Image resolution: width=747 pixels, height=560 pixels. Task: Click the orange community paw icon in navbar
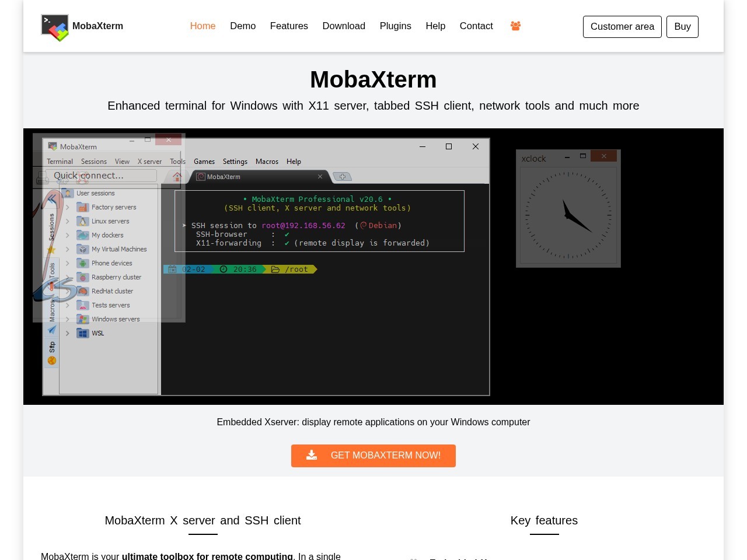[x=515, y=26]
